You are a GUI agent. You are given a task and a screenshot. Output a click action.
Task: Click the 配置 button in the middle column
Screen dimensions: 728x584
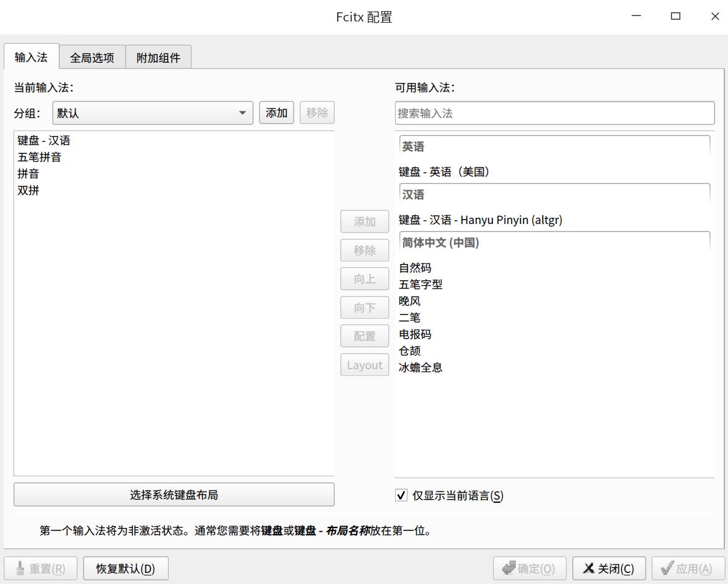click(364, 336)
